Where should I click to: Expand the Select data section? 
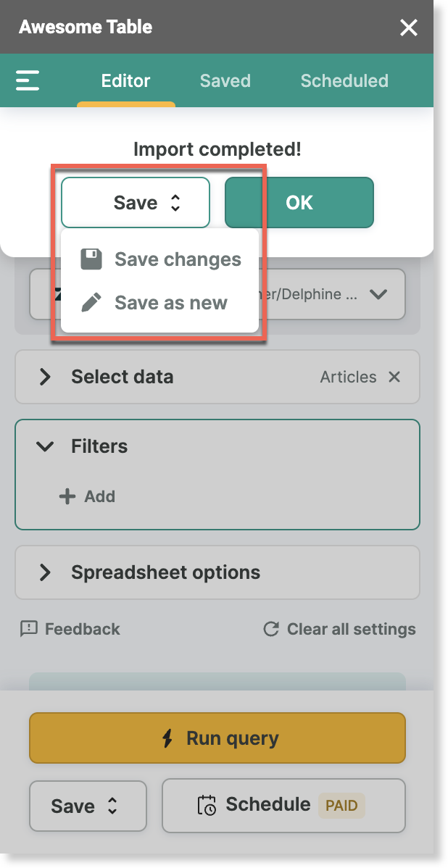click(46, 377)
